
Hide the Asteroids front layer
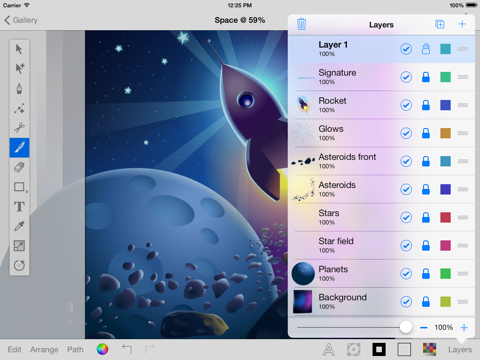click(406, 161)
